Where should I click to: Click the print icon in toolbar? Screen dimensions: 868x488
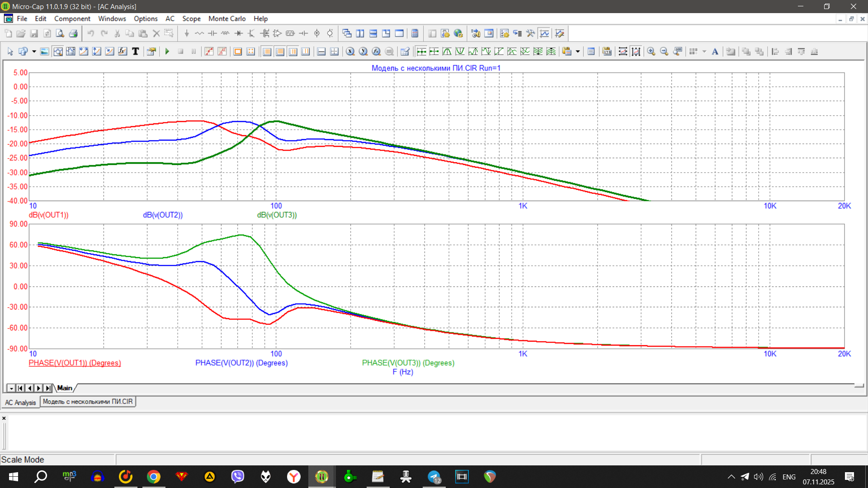[73, 33]
